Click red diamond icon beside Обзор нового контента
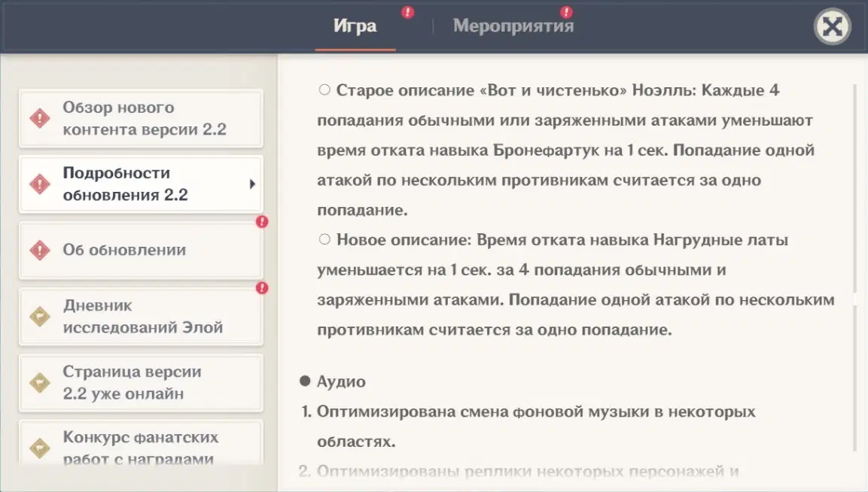Image resolution: width=868 pixels, height=492 pixels. pyautogui.click(x=40, y=118)
